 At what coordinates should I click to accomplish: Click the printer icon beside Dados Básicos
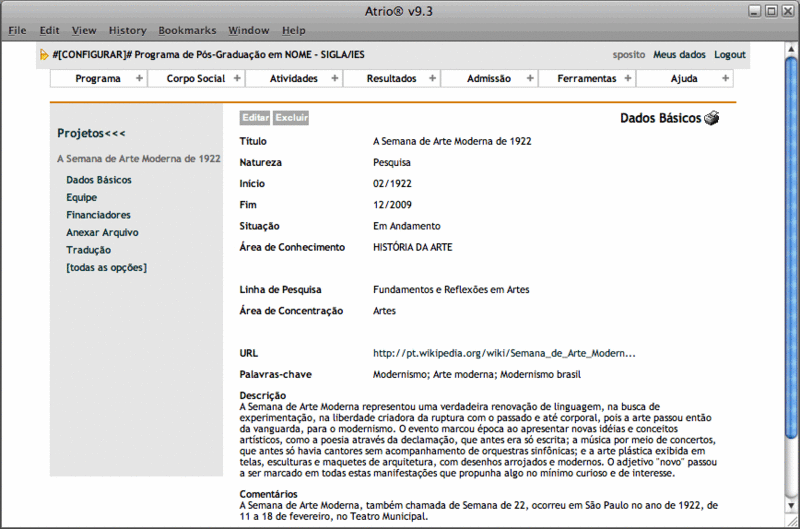pyautogui.click(x=711, y=118)
